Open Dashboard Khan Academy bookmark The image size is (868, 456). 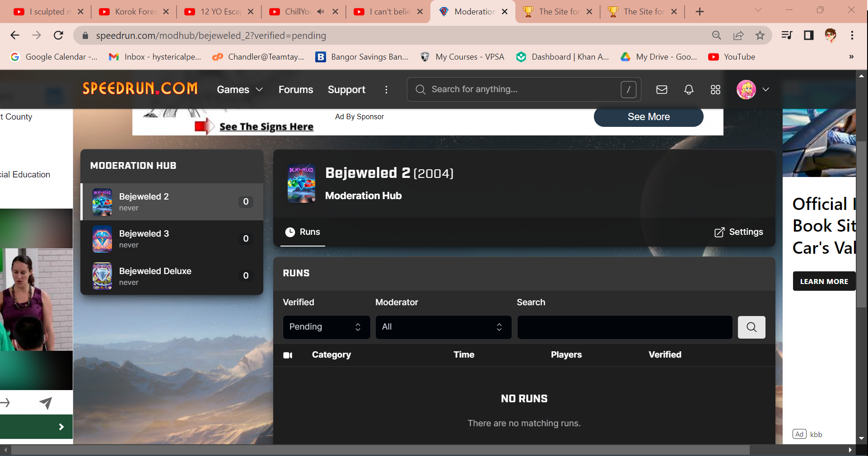562,57
